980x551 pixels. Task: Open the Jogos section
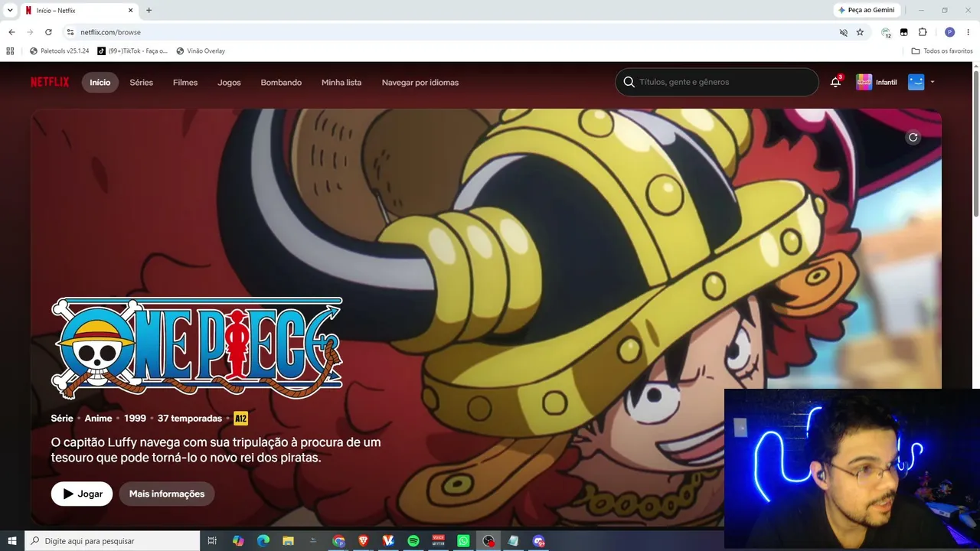(x=229, y=83)
